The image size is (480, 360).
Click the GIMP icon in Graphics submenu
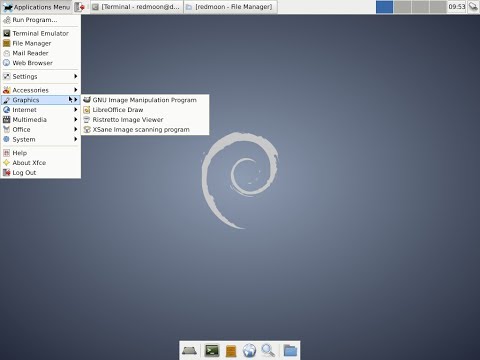[87, 100]
